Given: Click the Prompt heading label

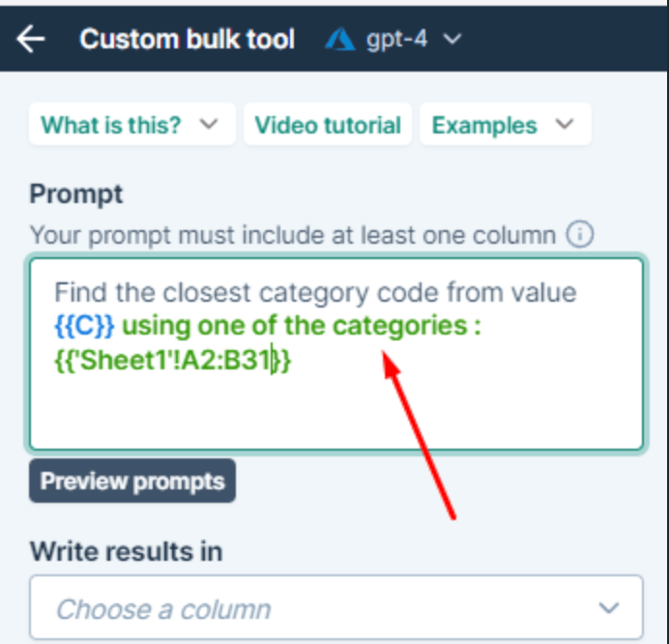Looking at the screenshot, I should (x=76, y=194).
